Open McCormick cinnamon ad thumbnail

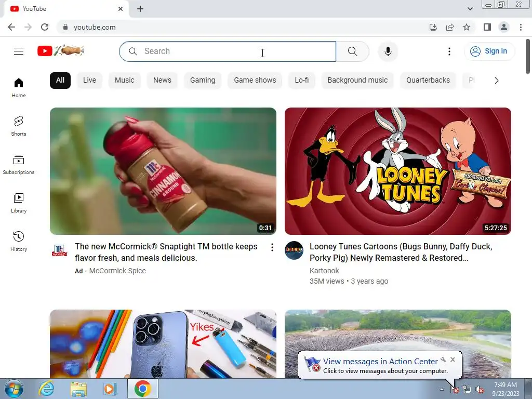coord(163,171)
